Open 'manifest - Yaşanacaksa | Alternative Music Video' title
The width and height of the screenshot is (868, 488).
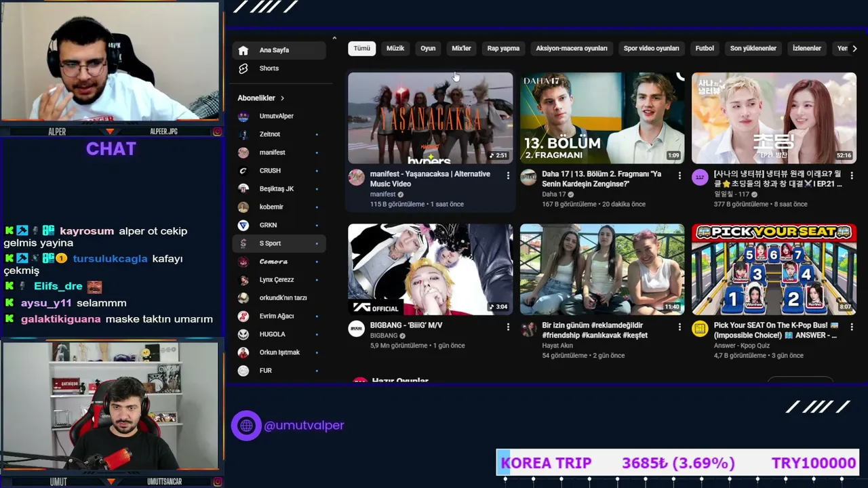click(430, 179)
